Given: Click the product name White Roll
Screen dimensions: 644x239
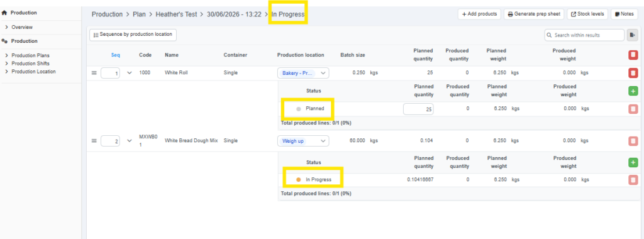Looking at the screenshot, I should click(x=176, y=73).
